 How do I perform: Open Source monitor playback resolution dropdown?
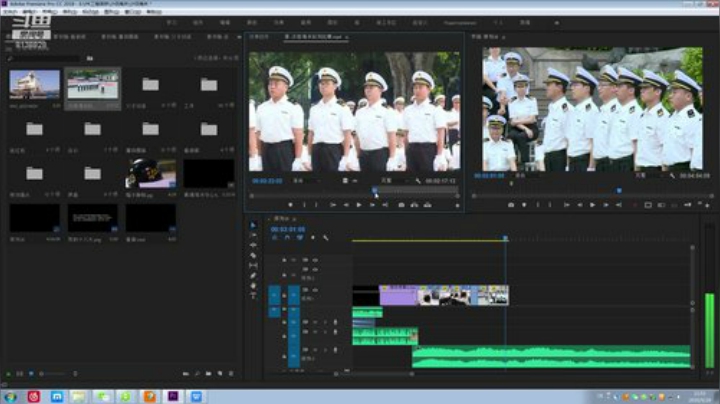[393, 181]
